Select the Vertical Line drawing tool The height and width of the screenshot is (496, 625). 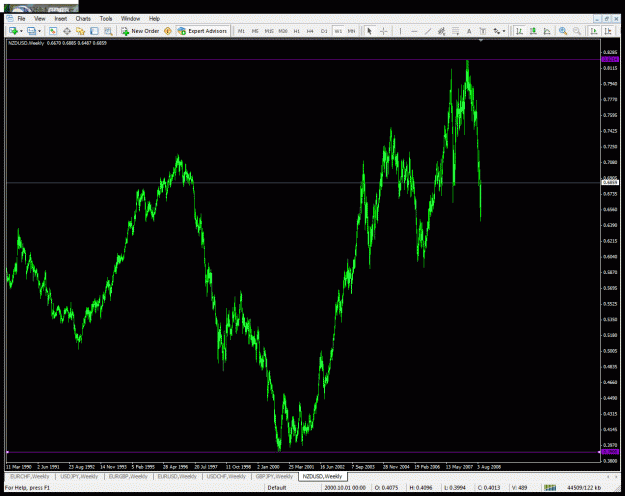[x=400, y=31]
